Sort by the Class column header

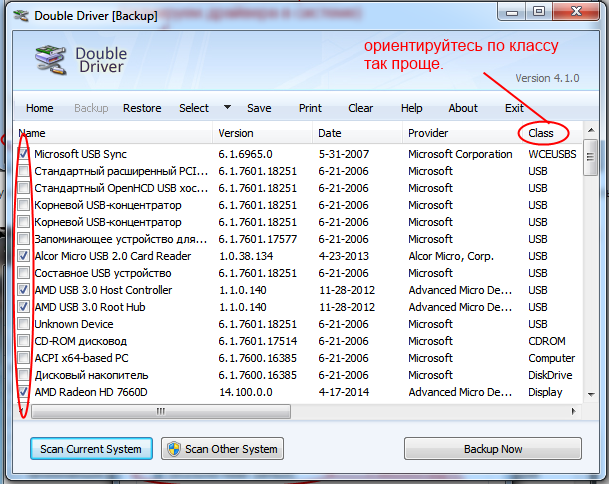541,133
